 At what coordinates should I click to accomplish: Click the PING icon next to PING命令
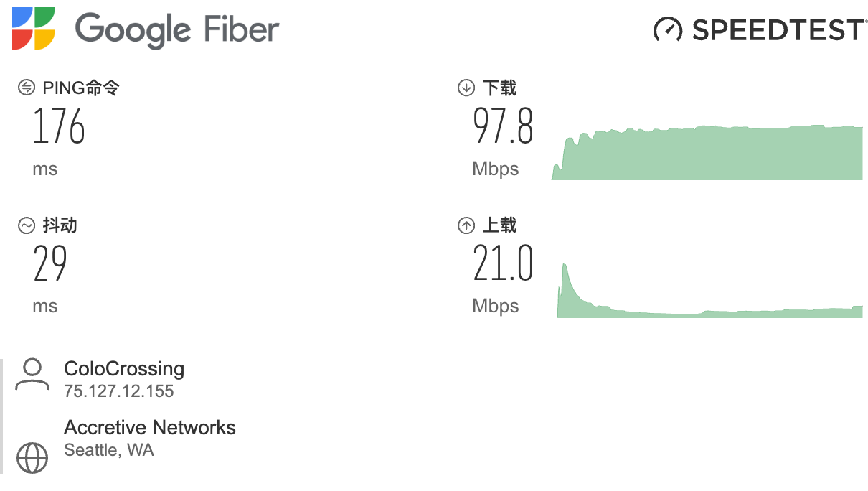27,88
